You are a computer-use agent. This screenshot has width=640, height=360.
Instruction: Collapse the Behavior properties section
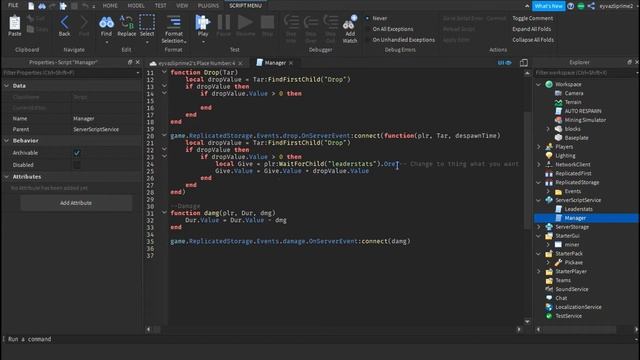7,140
